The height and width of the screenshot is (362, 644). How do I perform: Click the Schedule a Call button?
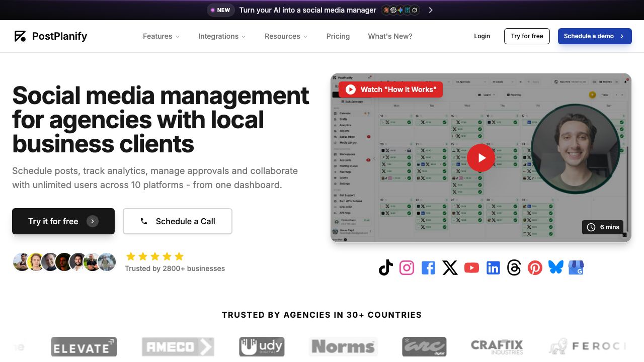pyautogui.click(x=178, y=221)
